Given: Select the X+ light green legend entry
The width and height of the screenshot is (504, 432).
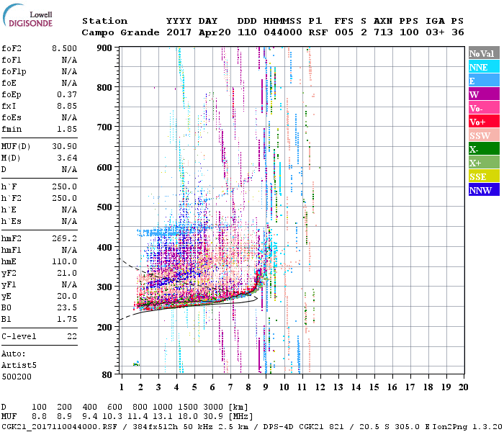Looking at the screenshot, I should coord(484,163).
